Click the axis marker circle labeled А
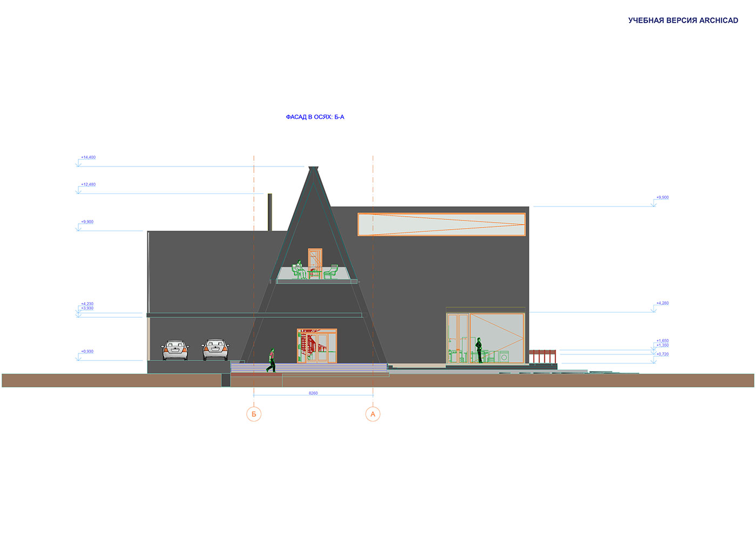756x535 pixels. tap(373, 414)
